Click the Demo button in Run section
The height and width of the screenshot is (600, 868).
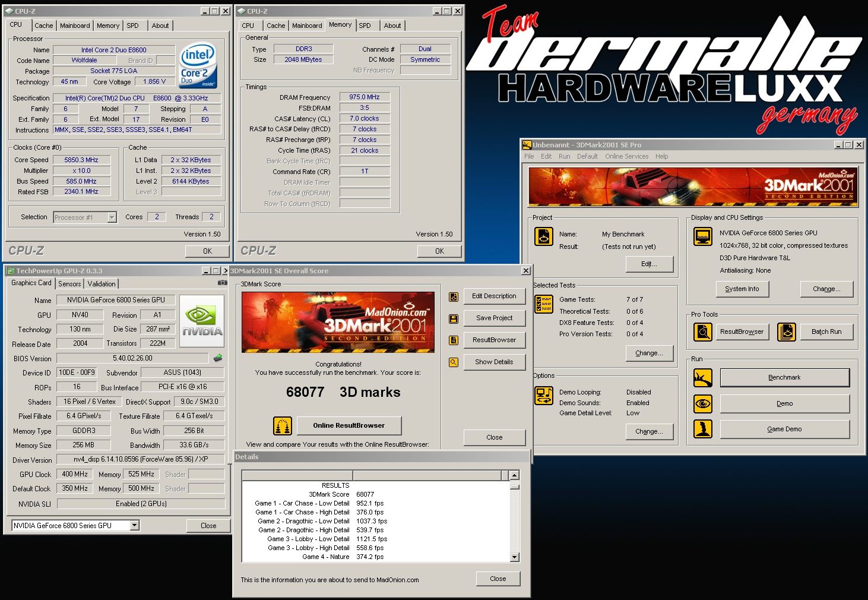[784, 403]
